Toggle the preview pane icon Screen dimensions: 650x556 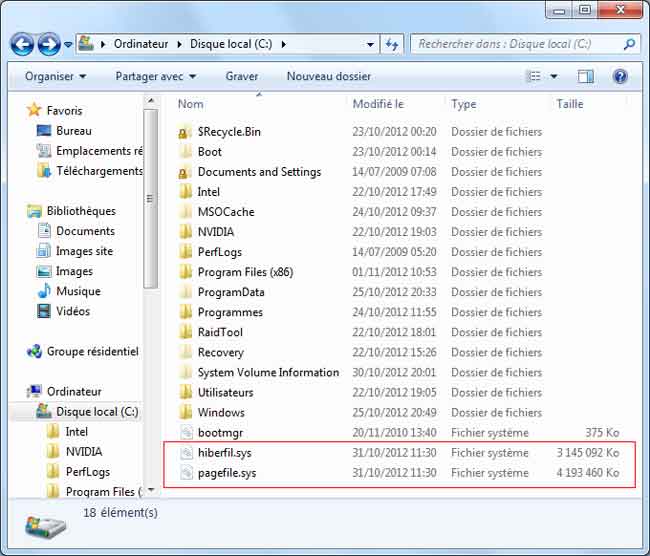click(x=586, y=76)
